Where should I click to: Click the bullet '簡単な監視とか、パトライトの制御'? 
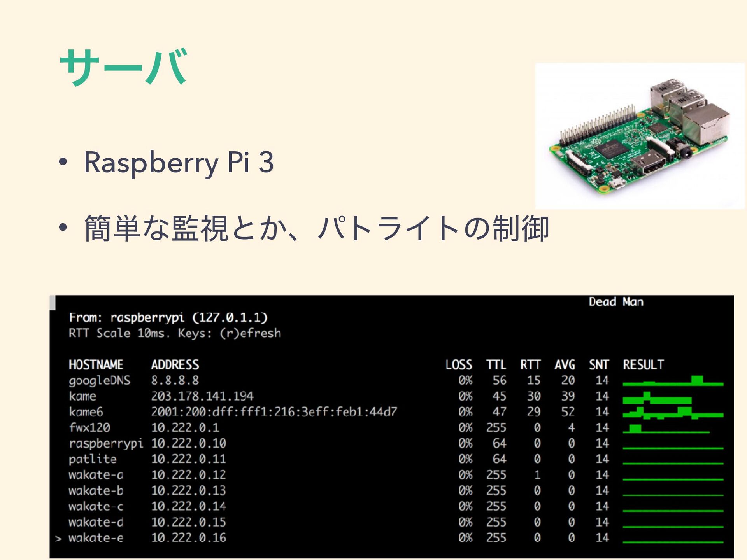pos(317,229)
